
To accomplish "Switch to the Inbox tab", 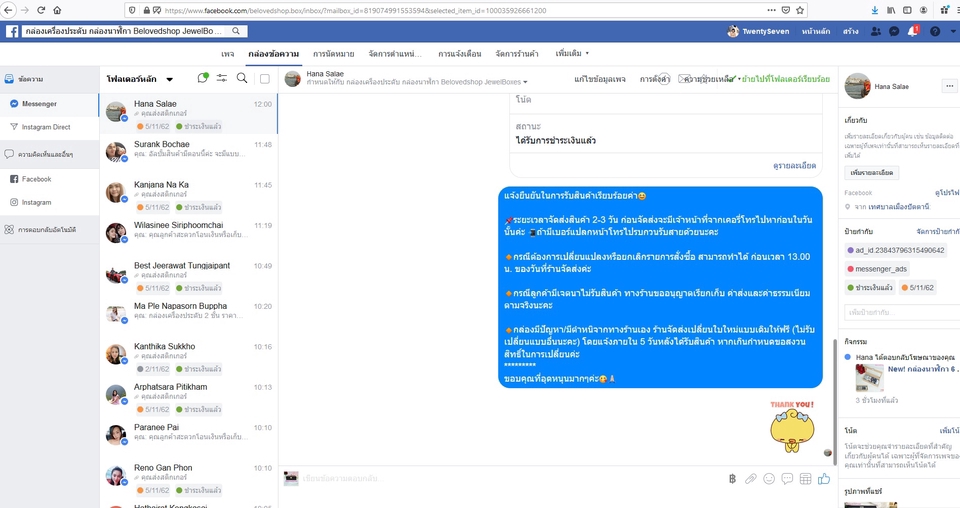I will pos(273,54).
